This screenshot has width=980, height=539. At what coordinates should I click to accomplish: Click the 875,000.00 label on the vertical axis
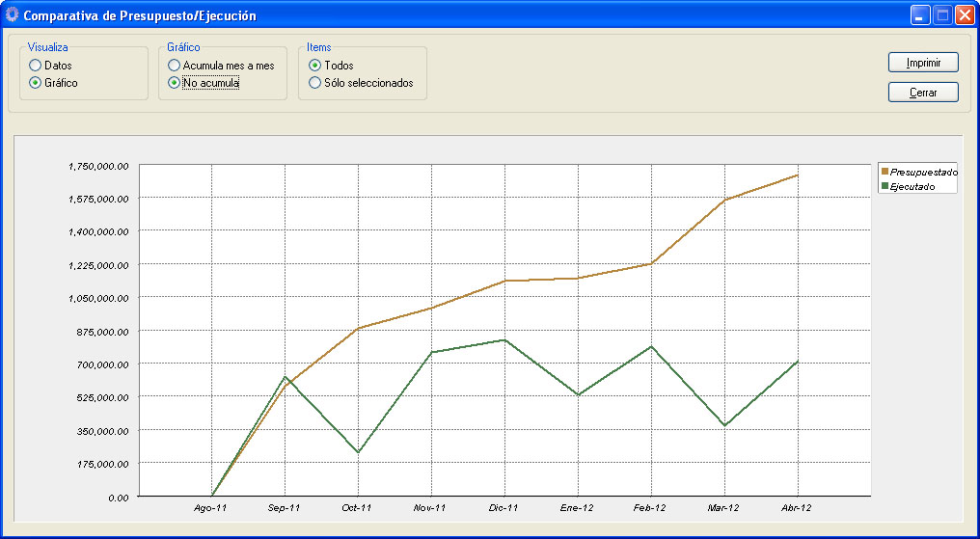(98, 331)
